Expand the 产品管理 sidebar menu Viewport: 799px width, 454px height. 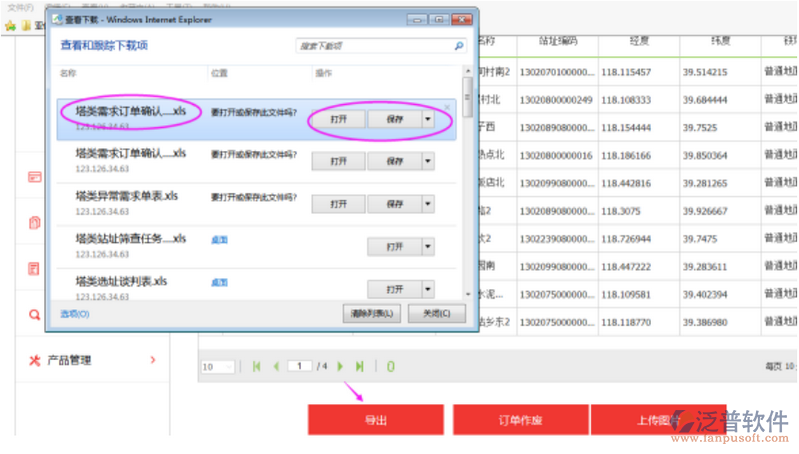[153, 360]
